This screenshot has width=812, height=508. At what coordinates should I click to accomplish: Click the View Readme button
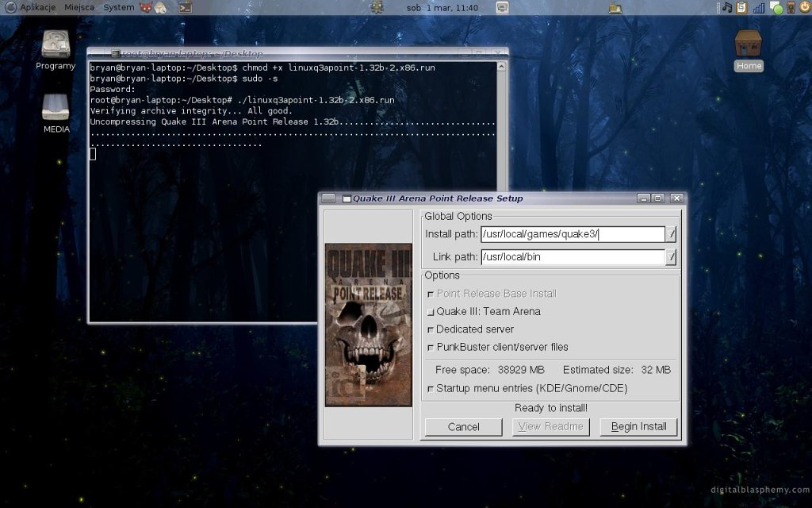[551, 426]
